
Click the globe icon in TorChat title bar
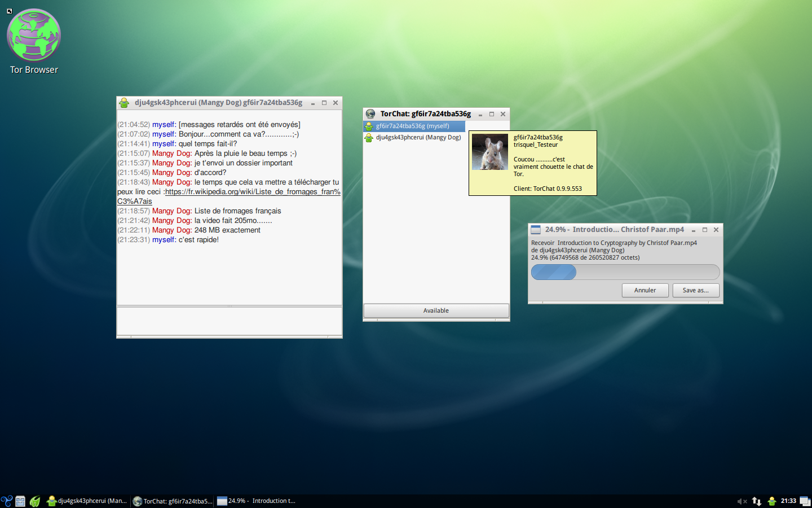click(x=370, y=114)
